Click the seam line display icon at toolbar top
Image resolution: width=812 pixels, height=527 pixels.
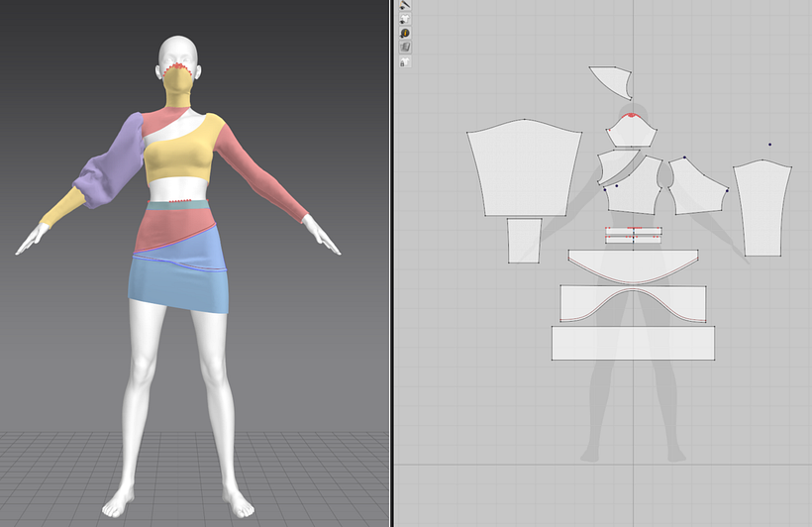pyautogui.click(x=404, y=5)
